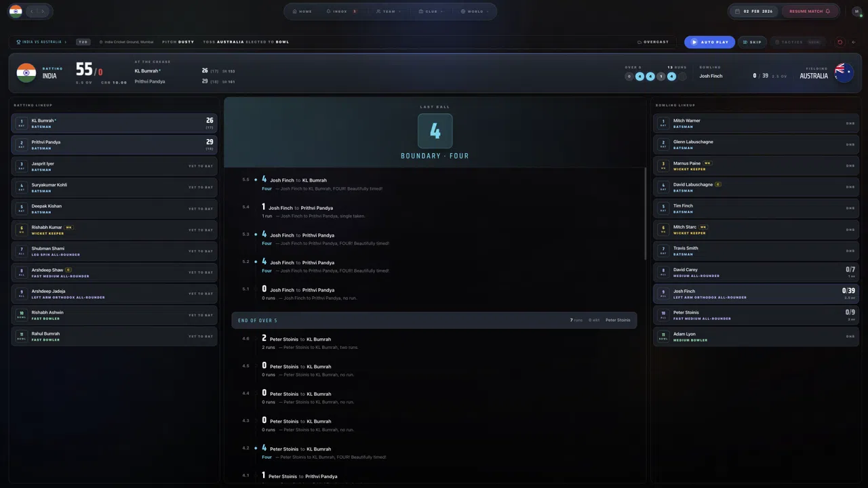Select Jasprit Iyer in the batting lineup
The image size is (868, 488).
pos(115,166)
